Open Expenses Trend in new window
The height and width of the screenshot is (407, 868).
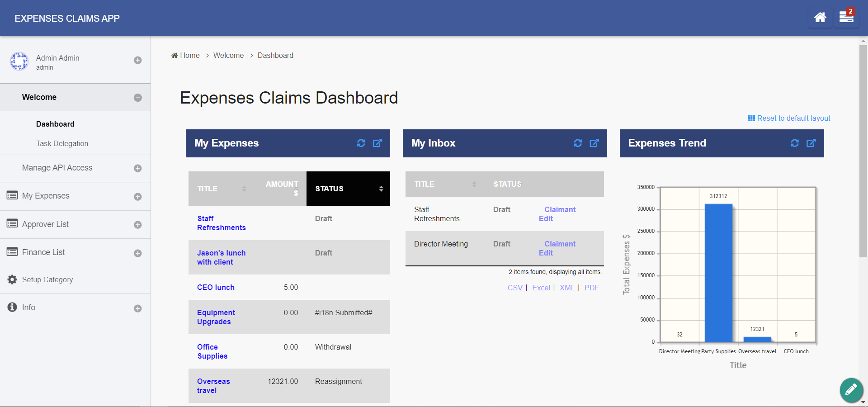click(811, 143)
